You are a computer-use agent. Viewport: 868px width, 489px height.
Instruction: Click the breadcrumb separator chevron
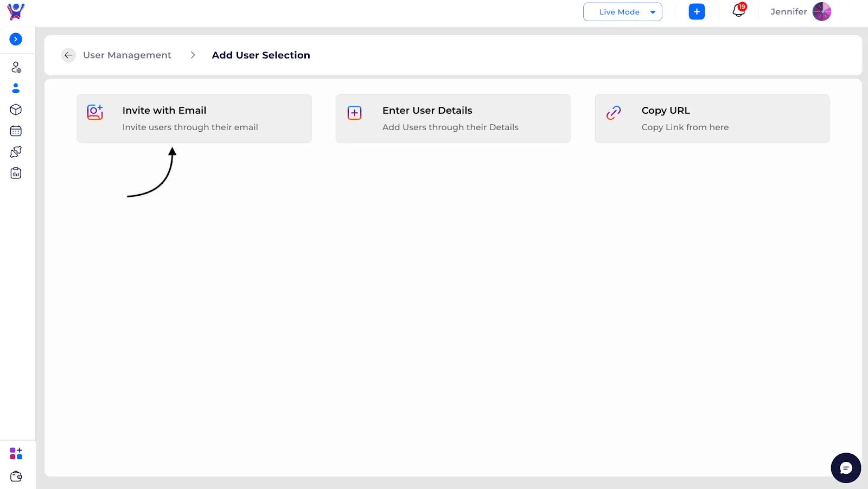193,55
